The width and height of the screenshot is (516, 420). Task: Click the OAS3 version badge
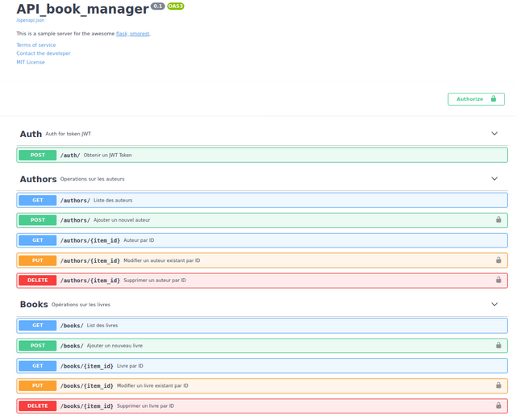click(x=176, y=6)
